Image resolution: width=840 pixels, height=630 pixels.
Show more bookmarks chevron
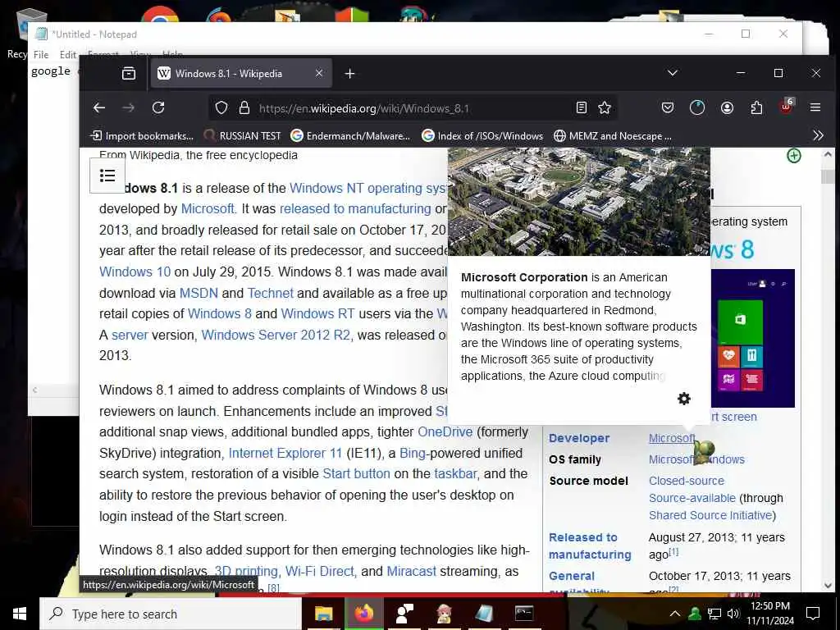click(x=818, y=135)
